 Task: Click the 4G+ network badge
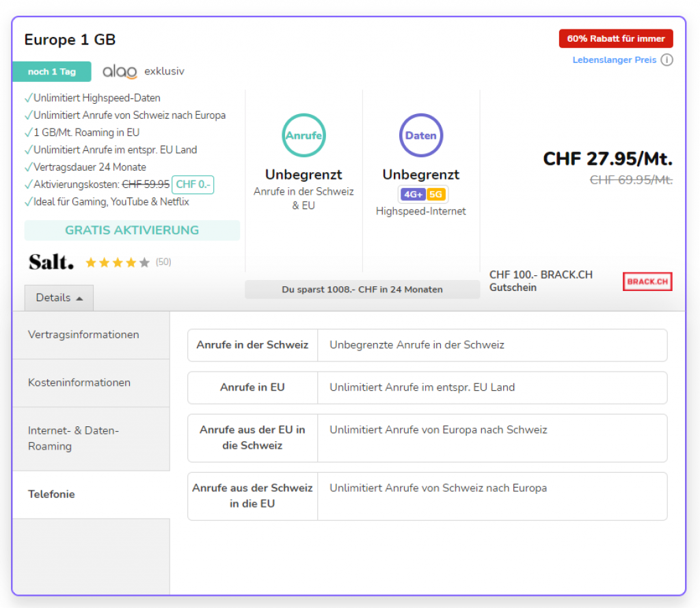coord(413,195)
